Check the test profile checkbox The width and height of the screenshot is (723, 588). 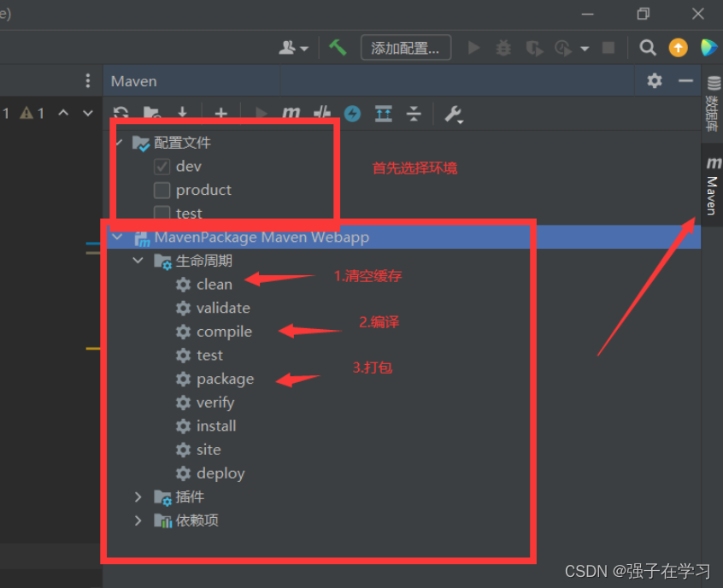pos(162,213)
